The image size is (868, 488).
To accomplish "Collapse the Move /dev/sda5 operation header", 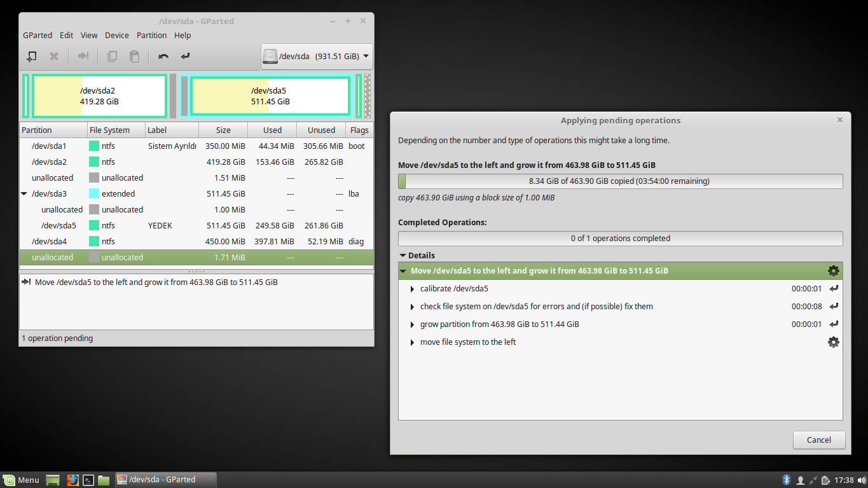I will (x=403, y=271).
